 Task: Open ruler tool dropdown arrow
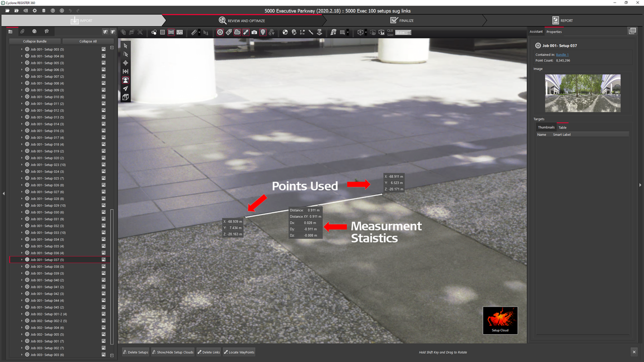(x=199, y=33)
